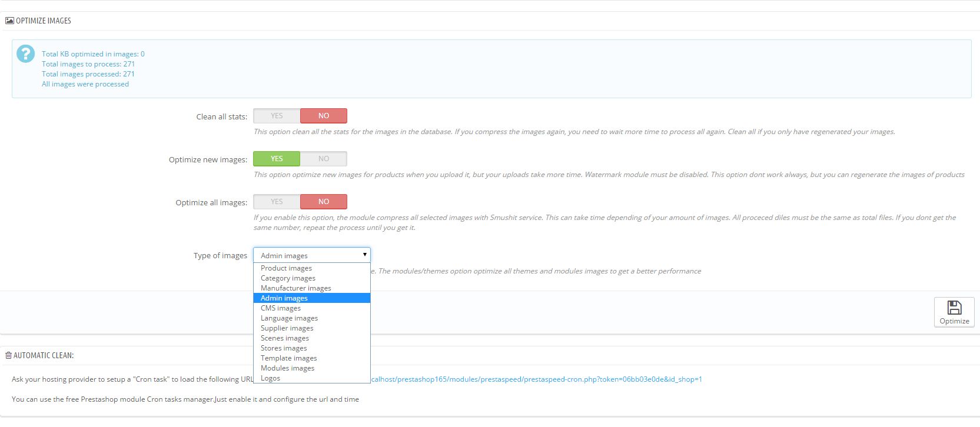
Task: Set Optimize new images to YES
Action: click(277, 159)
